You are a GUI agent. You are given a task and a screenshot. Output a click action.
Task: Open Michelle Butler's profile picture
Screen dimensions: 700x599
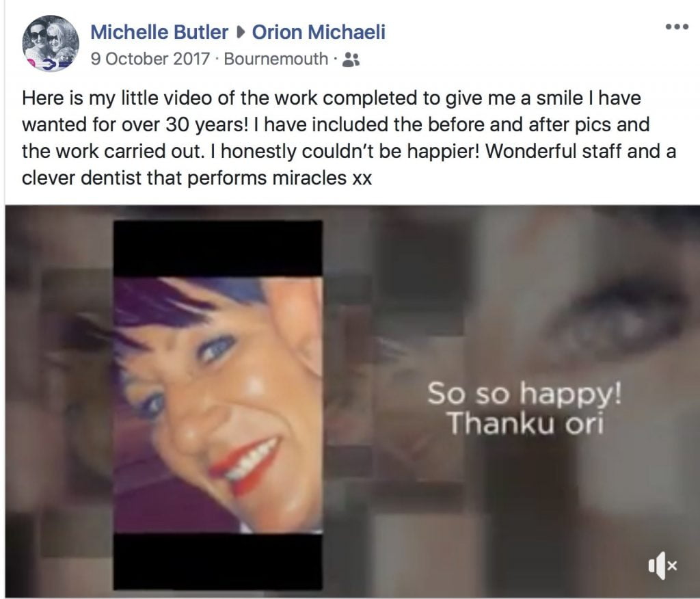pos(51,43)
